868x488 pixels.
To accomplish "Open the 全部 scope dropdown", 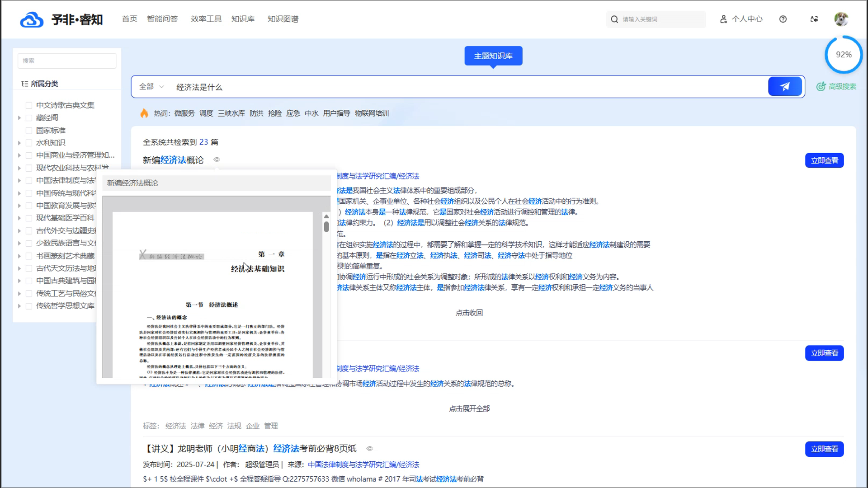I will pos(151,86).
